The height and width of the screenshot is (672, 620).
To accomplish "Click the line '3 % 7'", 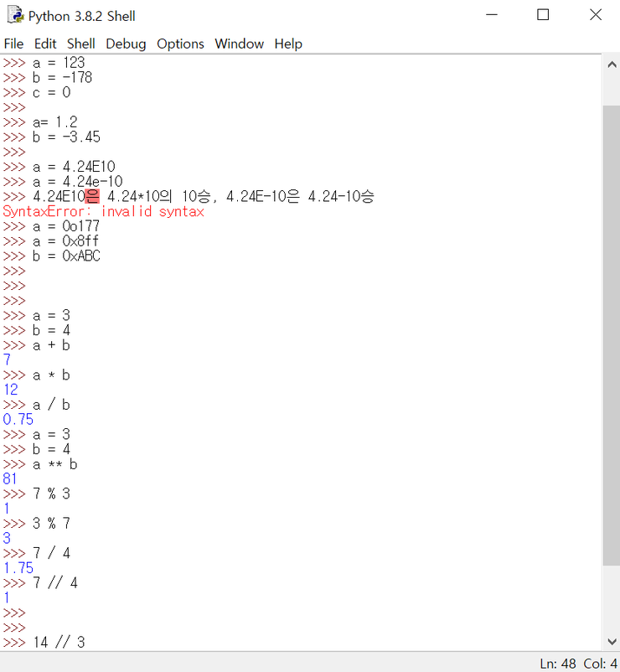I will 51,524.
